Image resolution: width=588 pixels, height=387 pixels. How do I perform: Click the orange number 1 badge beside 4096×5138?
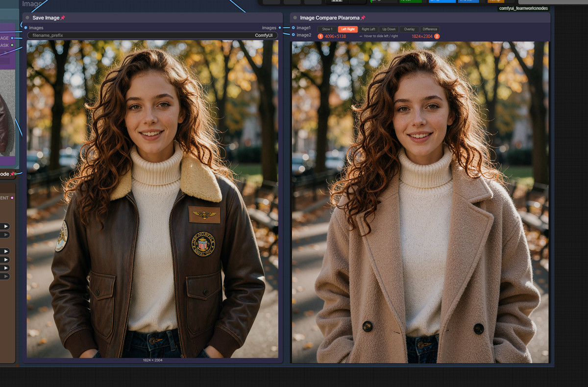pyautogui.click(x=320, y=36)
